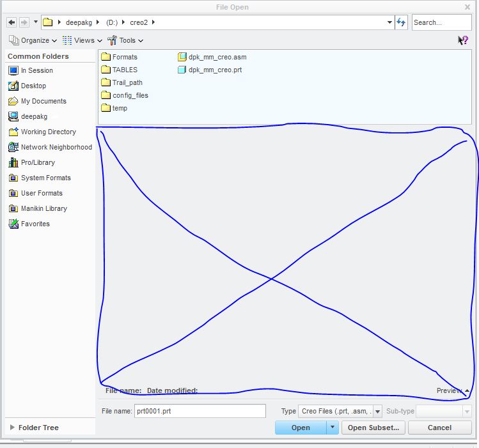
Task: Open User Formats folder
Action: click(35, 193)
